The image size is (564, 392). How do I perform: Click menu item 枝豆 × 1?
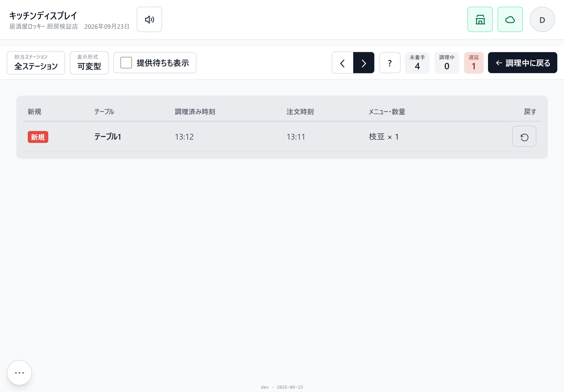(x=384, y=137)
